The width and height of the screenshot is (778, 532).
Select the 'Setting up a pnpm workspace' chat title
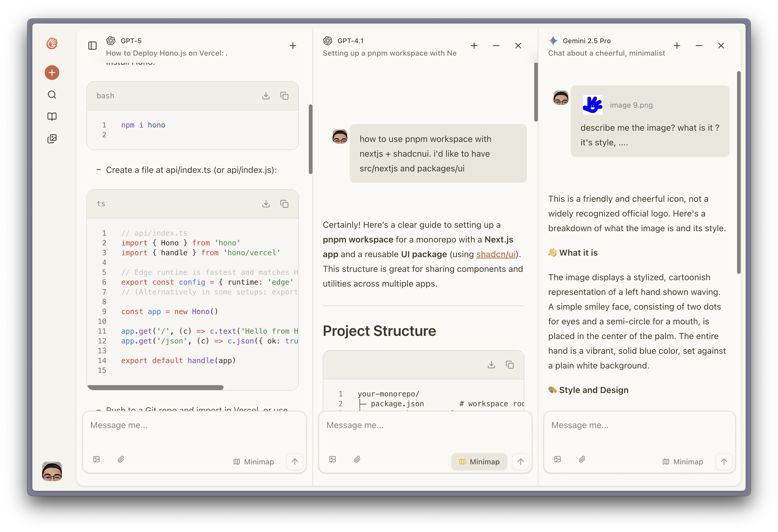pos(389,53)
